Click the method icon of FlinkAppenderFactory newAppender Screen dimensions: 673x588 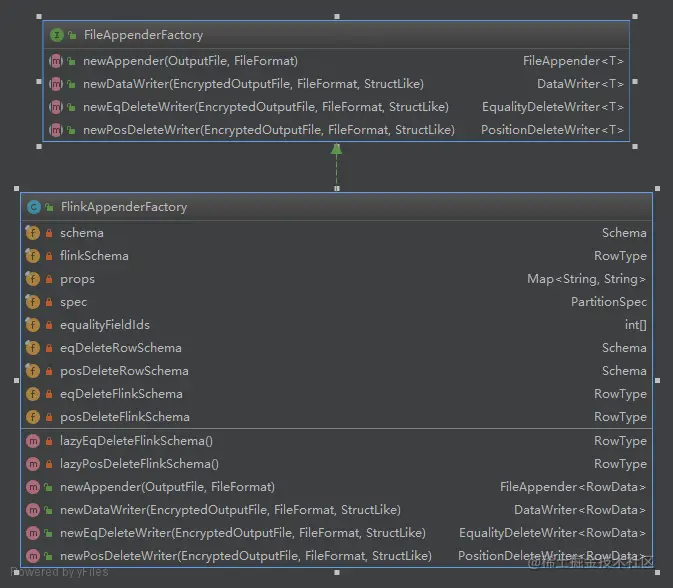33,487
